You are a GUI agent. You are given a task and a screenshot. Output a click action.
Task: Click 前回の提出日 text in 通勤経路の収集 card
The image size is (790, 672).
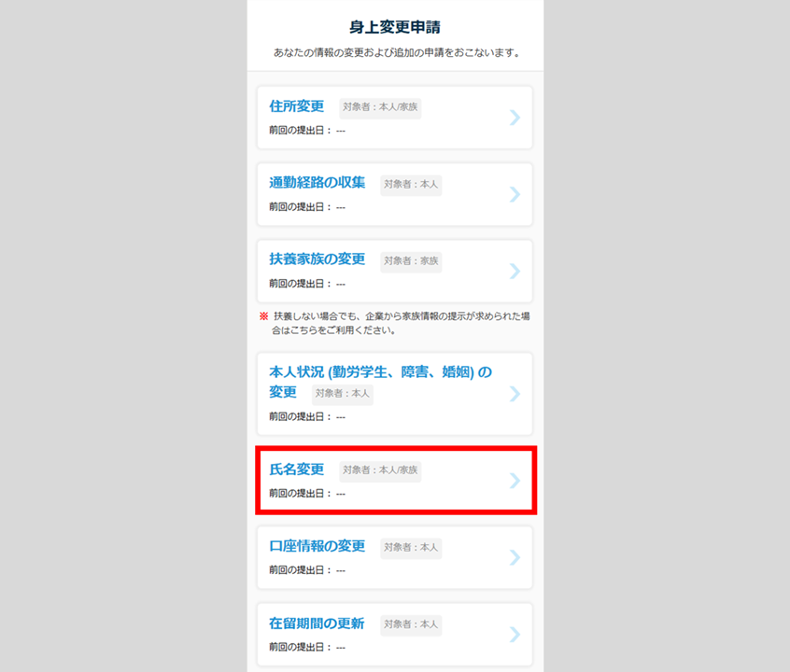(x=307, y=207)
